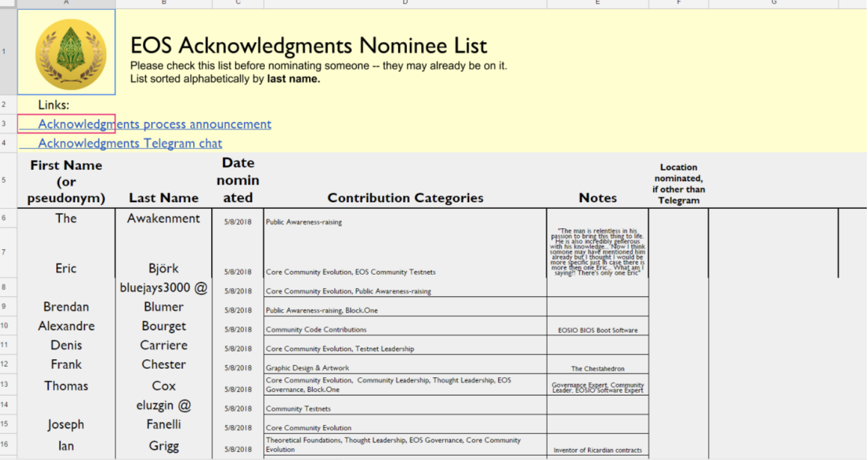
Task: Click the note starting 'The man is relentless'
Action: (598, 252)
